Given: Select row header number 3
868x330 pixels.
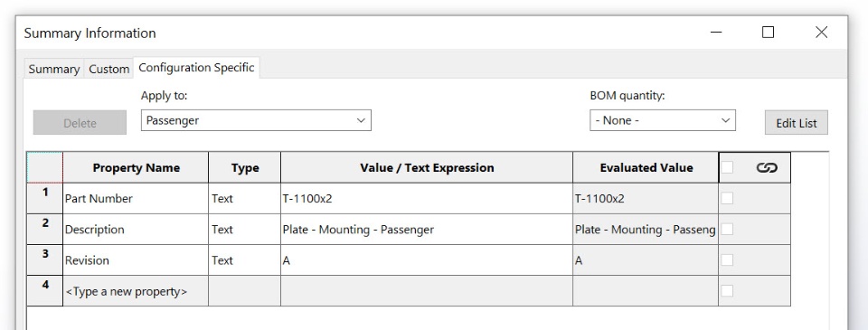Looking at the screenshot, I should coord(45,260).
